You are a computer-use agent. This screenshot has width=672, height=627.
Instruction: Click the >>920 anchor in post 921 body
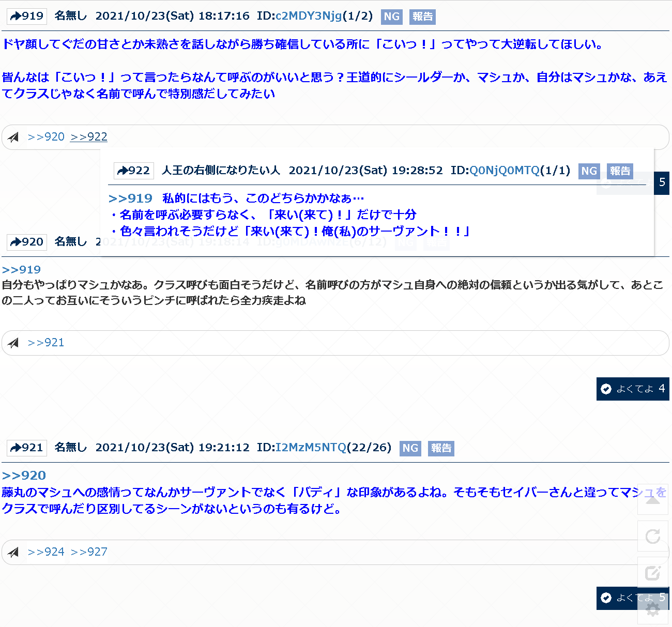(x=24, y=476)
